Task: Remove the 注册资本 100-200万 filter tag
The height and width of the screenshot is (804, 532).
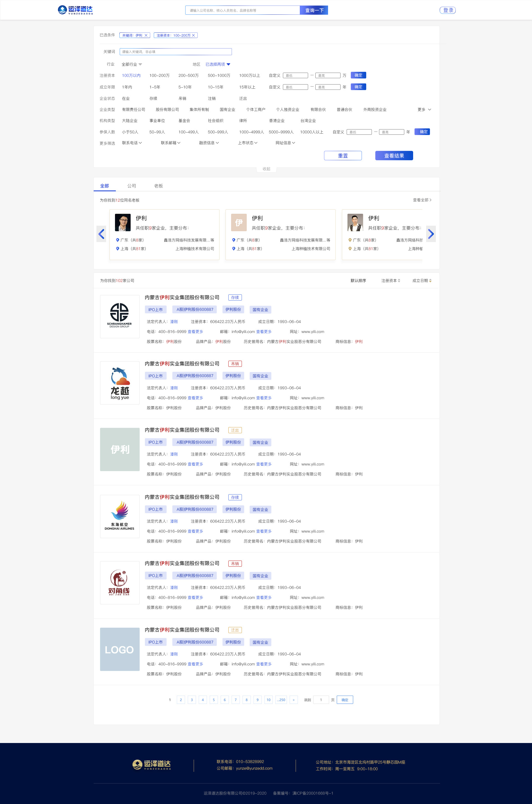Action: point(193,35)
